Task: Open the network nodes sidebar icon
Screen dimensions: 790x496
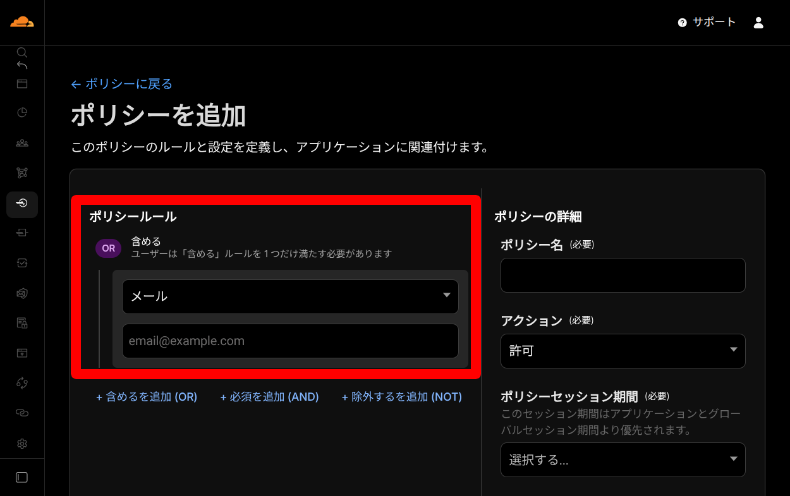Action: point(22,173)
